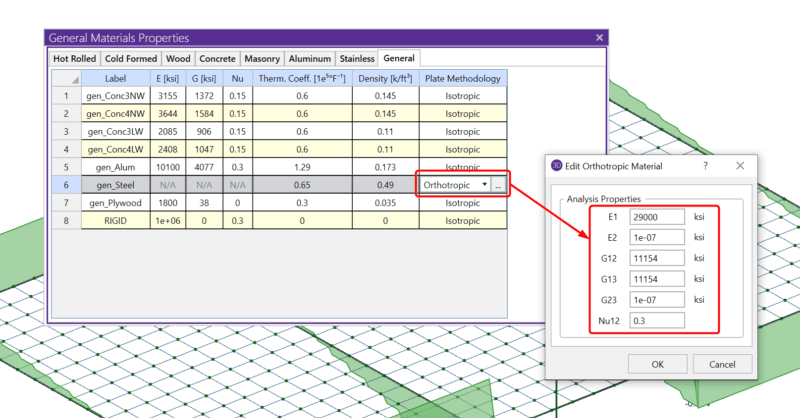Click the help question mark icon
Screen dimensions: 800x418
click(705, 165)
